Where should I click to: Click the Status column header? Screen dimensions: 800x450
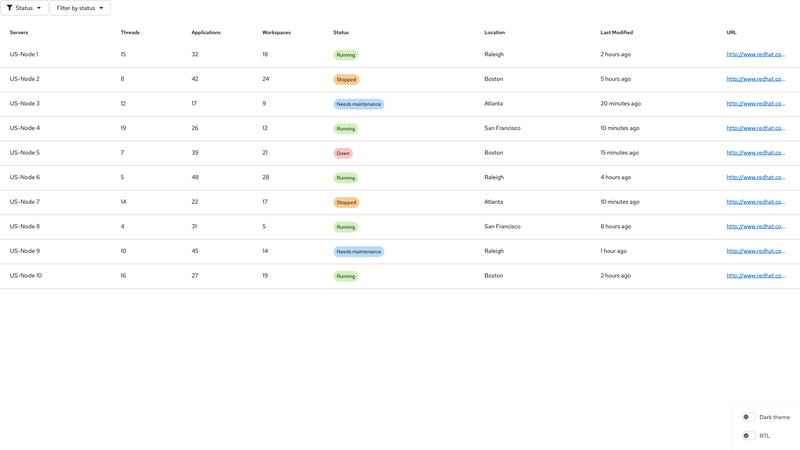point(341,33)
